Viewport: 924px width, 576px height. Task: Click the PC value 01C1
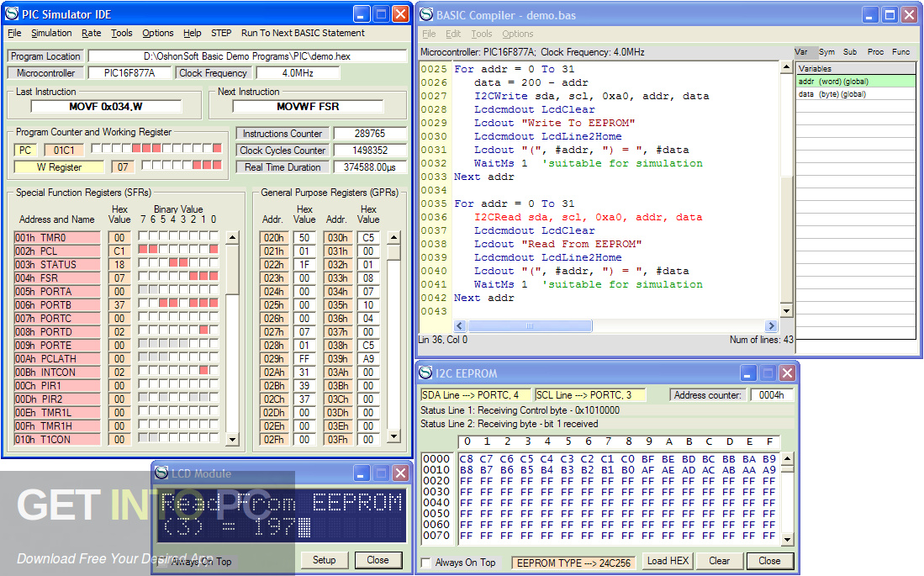(64, 151)
